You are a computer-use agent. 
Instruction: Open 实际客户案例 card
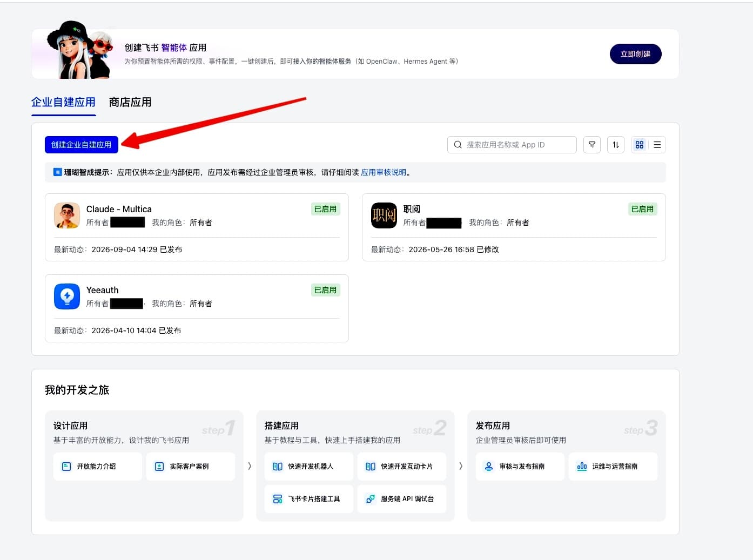click(x=191, y=467)
